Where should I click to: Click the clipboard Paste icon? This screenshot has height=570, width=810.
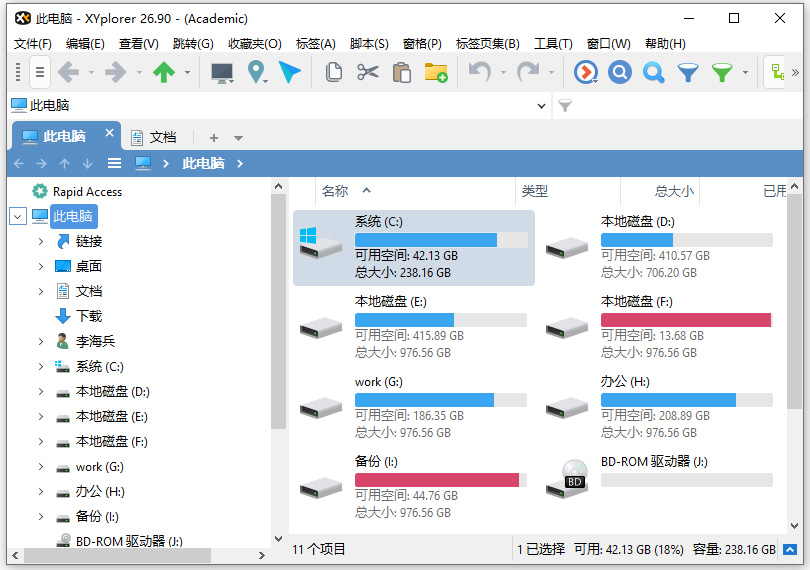pos(402,72)
